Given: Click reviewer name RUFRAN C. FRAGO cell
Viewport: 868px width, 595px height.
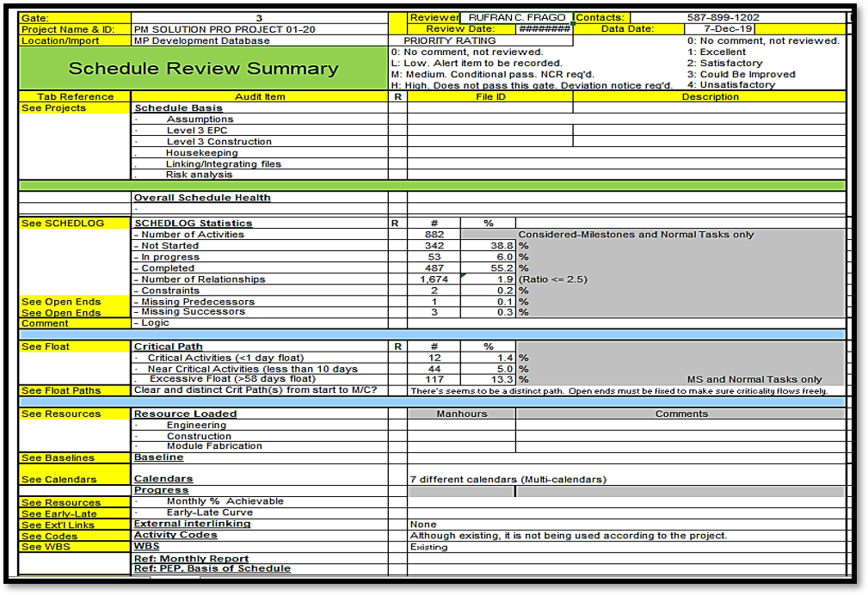Looking at the screenshot, I should [x=517, y=18].
